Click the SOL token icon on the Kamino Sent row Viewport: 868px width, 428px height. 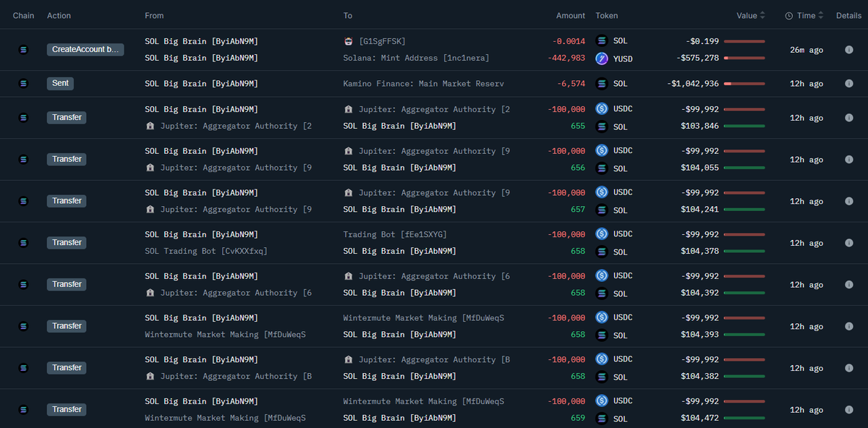pos(601,84)
